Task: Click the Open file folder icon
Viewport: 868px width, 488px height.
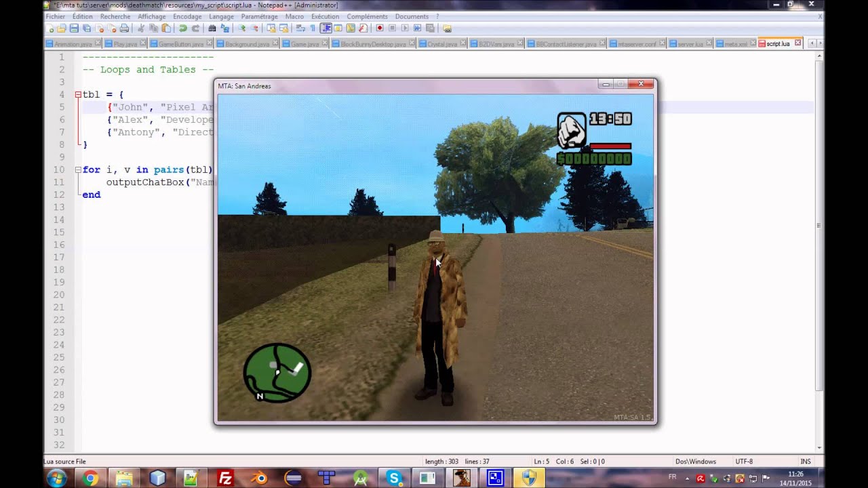Action: point(62,28)
